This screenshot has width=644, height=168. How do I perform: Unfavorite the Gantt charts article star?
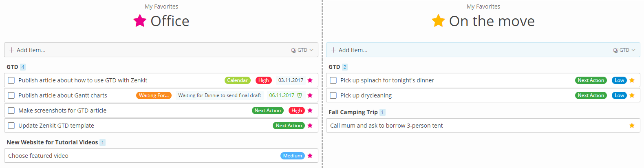pyautogui.click(x=310, y=95)
